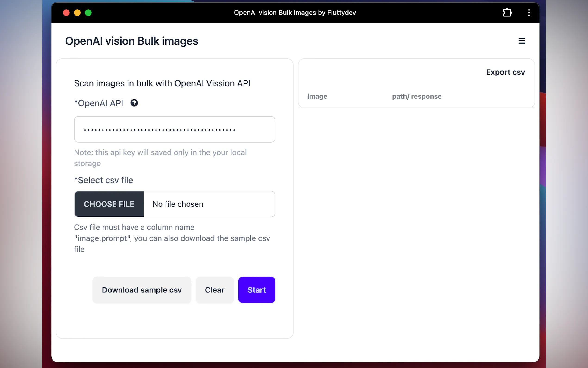The height and width of the screenshot is (368, 588).
Task: Click the csv column name instructions text
Action: (x=172, y=238)
